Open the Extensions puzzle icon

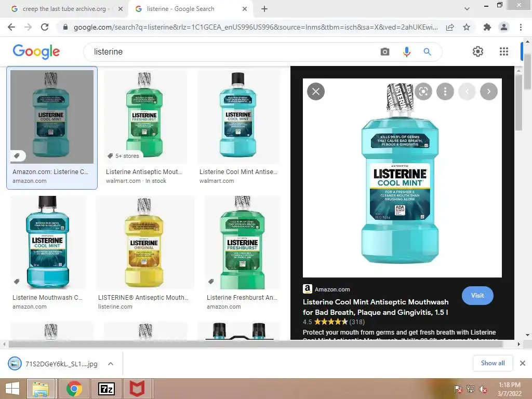coord(487,27)
